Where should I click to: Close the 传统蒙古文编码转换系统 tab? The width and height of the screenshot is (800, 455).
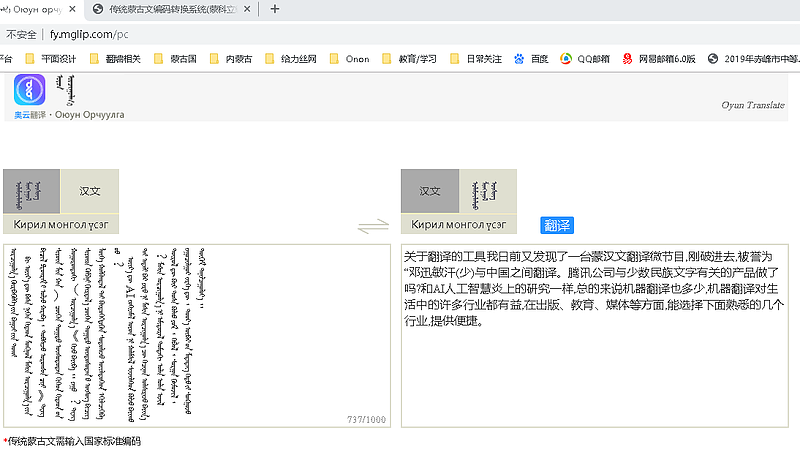pyautogui.click(x=247, y=9)
